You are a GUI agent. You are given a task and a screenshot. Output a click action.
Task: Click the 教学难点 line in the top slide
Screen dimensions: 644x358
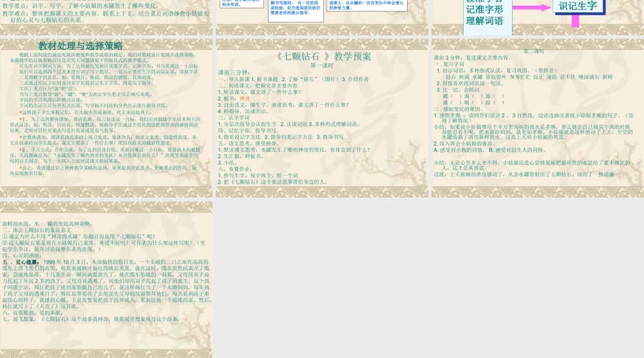pyautogui.click(x=106, y=17)
